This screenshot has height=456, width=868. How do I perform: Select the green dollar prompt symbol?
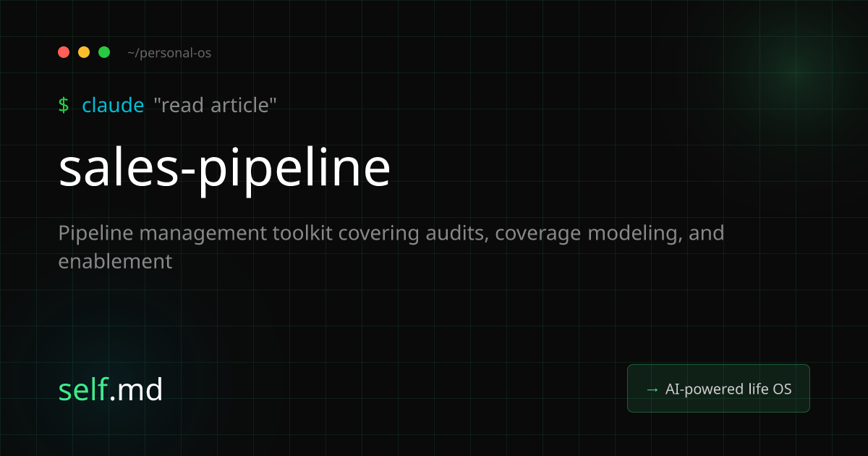pos(64,105)
